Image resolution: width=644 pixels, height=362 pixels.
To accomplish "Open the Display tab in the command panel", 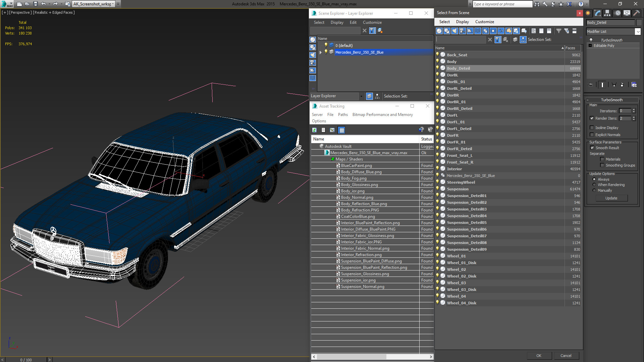I will click(627, 13).
